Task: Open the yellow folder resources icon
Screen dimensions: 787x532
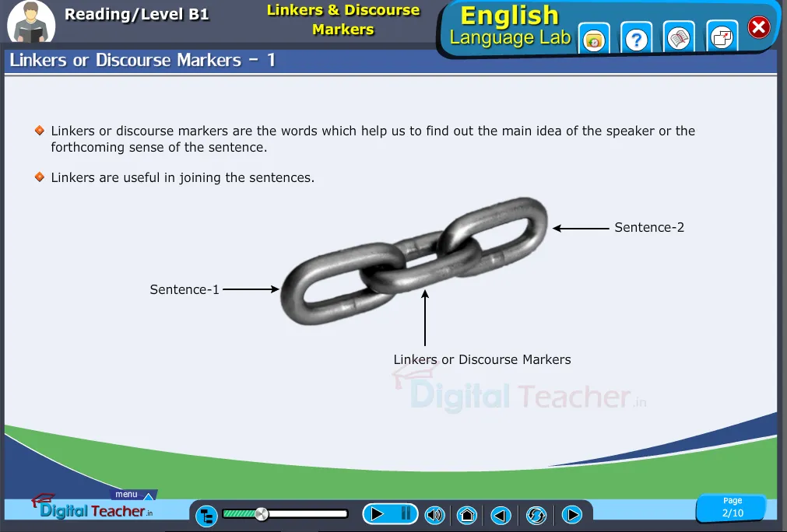Action: click(594, 39)
